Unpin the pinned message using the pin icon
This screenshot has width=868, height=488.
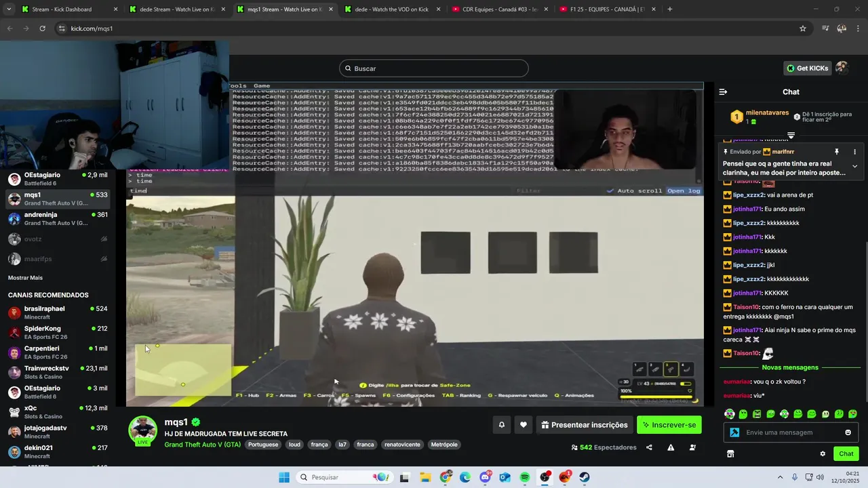click(837, 152)
